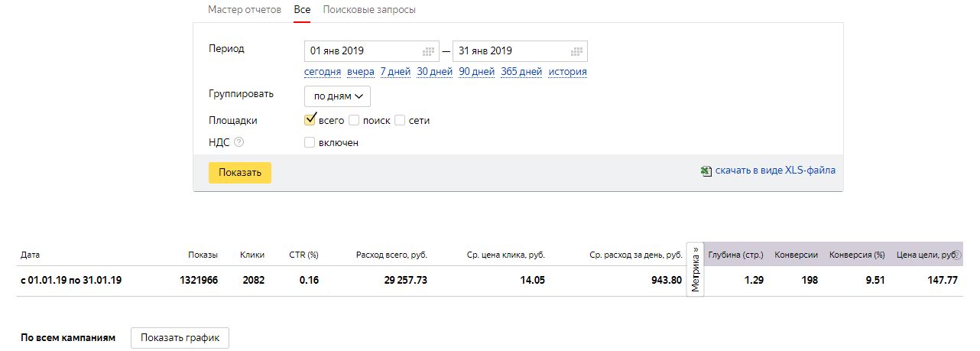Open the Поисковые запросы tab

369,10
